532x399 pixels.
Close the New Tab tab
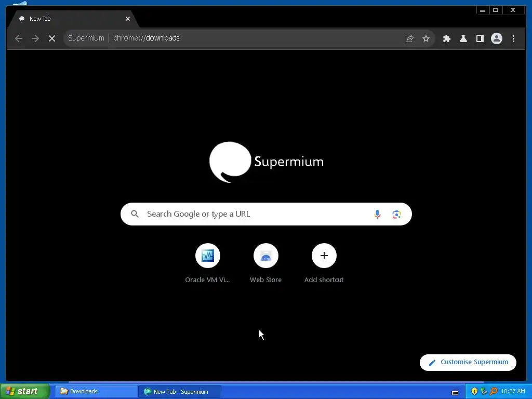pyautogui.click(x=128, y=19)
